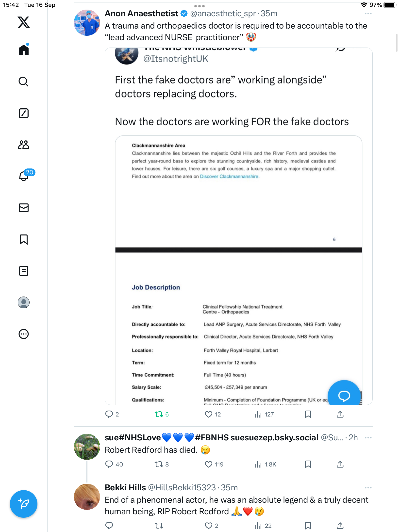Open Bookmarks in the sidebar

pyautogui.click(x=24, y=239)
